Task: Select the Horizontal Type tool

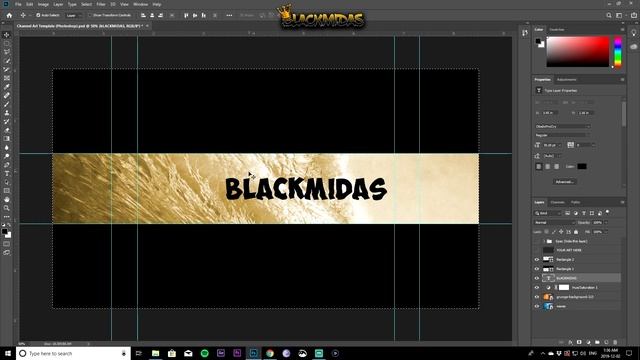Action: point(7,173)
